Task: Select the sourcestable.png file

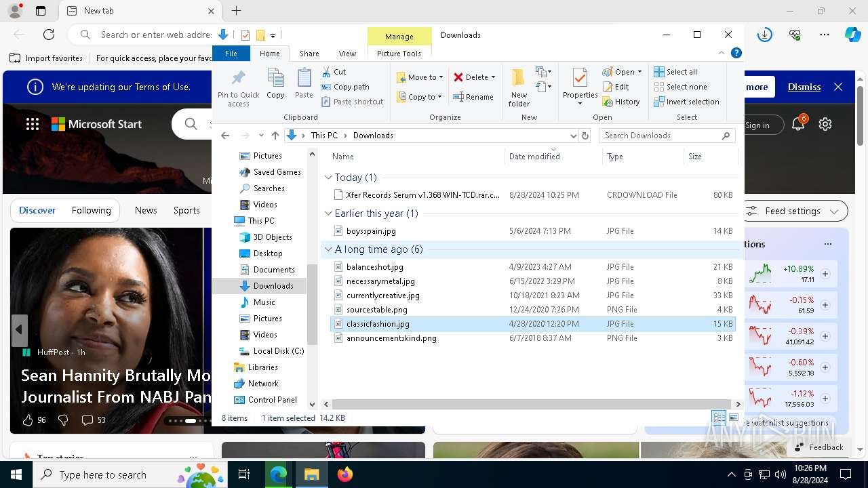Action: tap(376, 310)
